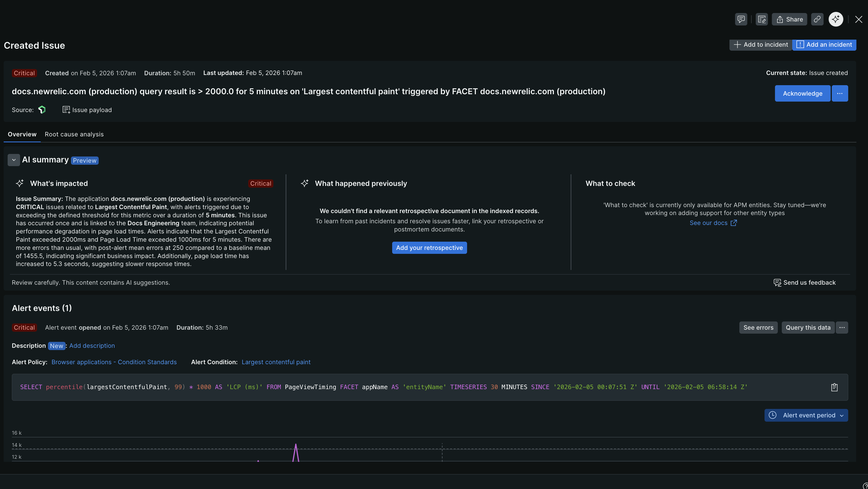The height and width of the screenshot is (489, 868).
Task: Click the Add an incident button
Action: (824, 44)
